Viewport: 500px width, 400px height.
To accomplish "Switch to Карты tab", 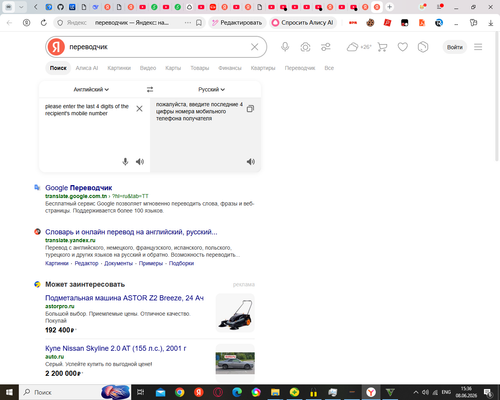I will 173,68.
